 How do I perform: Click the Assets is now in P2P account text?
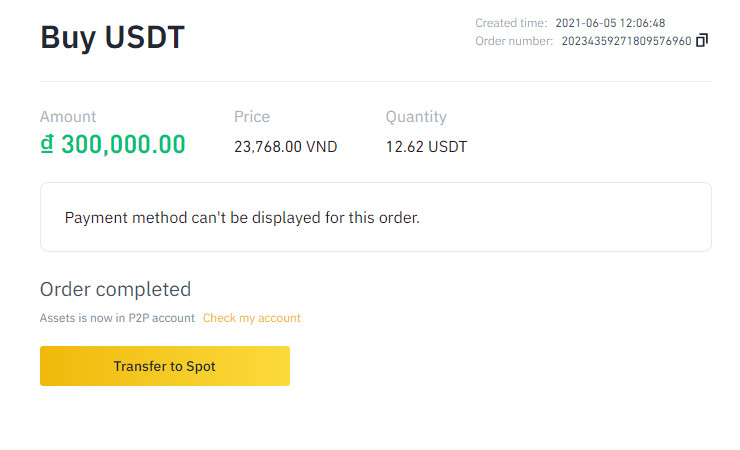118,318
